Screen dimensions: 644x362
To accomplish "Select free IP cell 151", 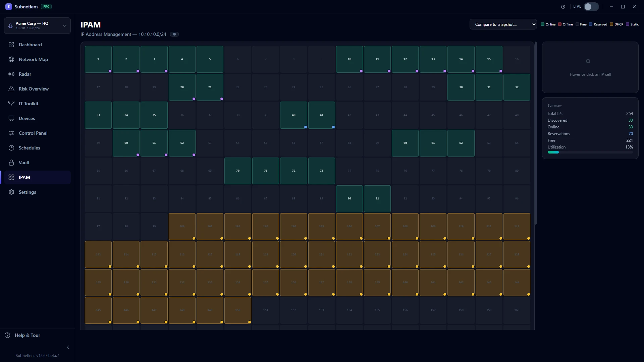I will (266, 310).
